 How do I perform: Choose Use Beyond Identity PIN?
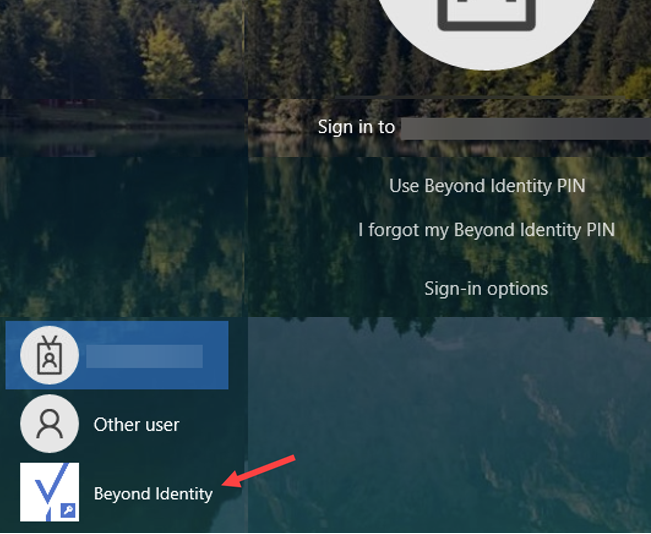point(486,186)
